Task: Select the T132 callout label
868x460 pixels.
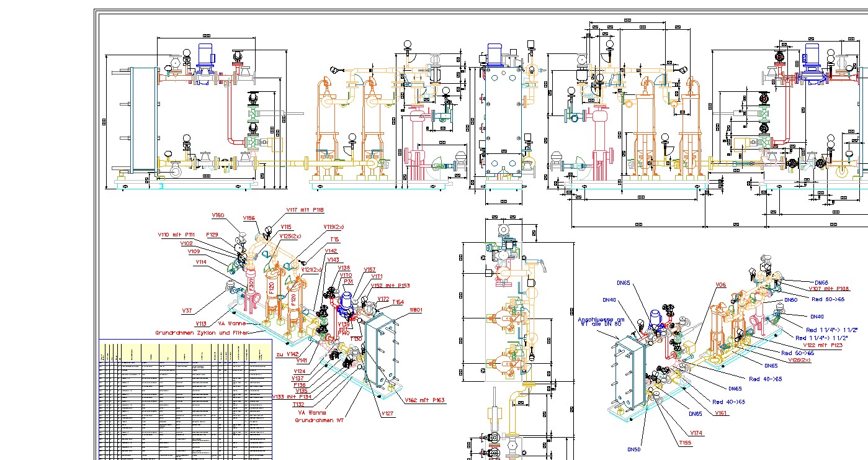Action: tap(298, 404)
